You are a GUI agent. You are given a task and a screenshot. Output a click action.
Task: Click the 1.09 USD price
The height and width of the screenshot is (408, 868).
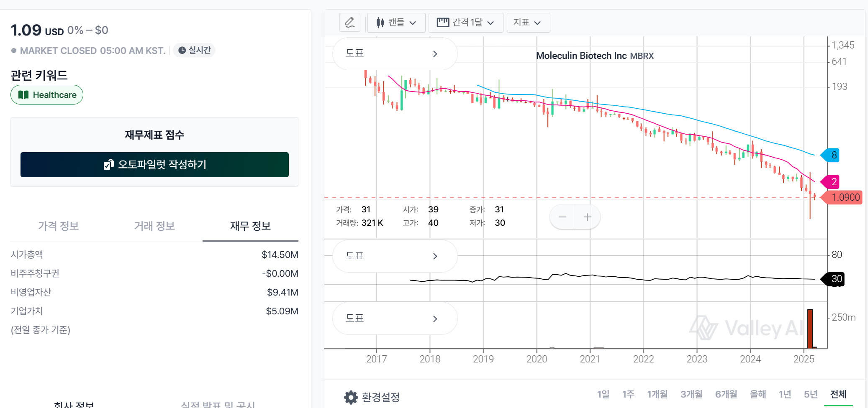click(37, 30)
